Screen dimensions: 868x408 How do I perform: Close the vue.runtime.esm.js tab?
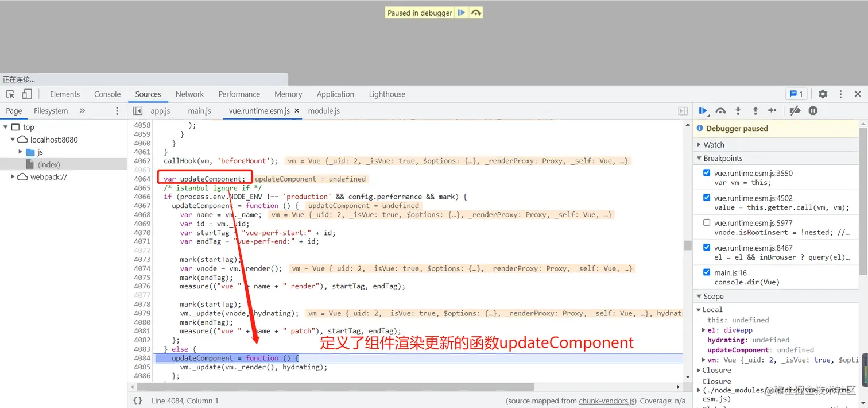point(297,111)
